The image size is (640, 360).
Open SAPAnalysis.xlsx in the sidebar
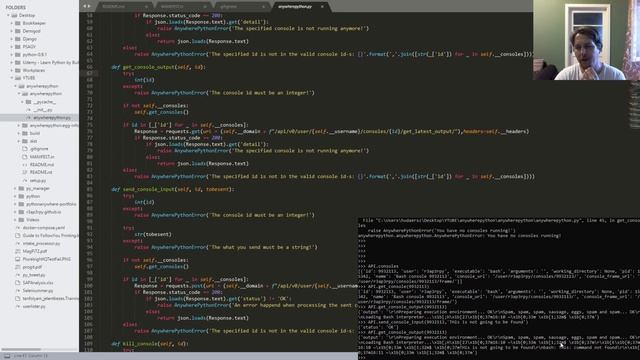click(38, 282)
